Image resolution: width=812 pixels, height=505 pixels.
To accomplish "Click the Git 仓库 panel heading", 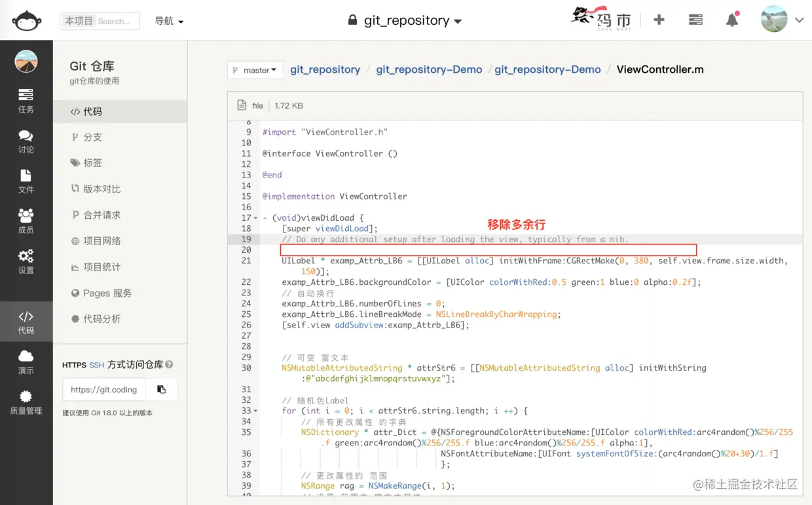I will pyautogui.click(x=92, y=66).
